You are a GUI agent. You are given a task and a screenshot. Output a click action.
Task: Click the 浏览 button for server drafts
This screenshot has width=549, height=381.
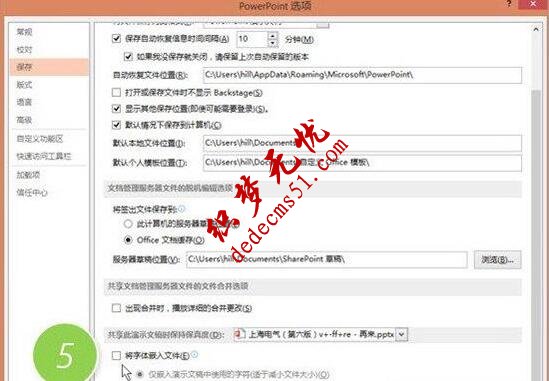coord(498,259)
